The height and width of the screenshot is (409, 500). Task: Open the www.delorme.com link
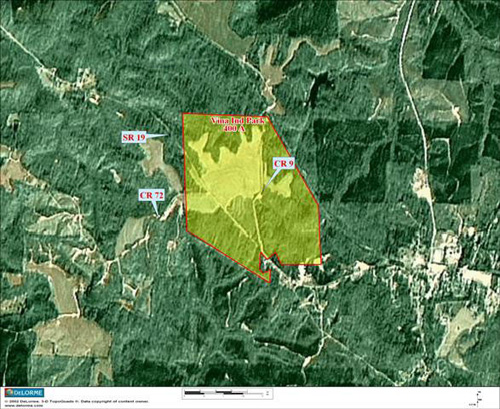pos(23,405)
